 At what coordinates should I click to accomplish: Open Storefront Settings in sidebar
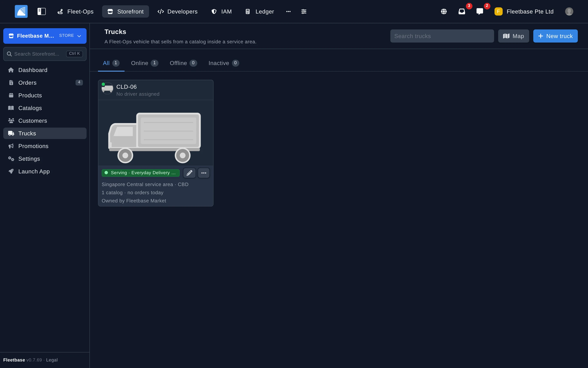click(x=45, y=159)
